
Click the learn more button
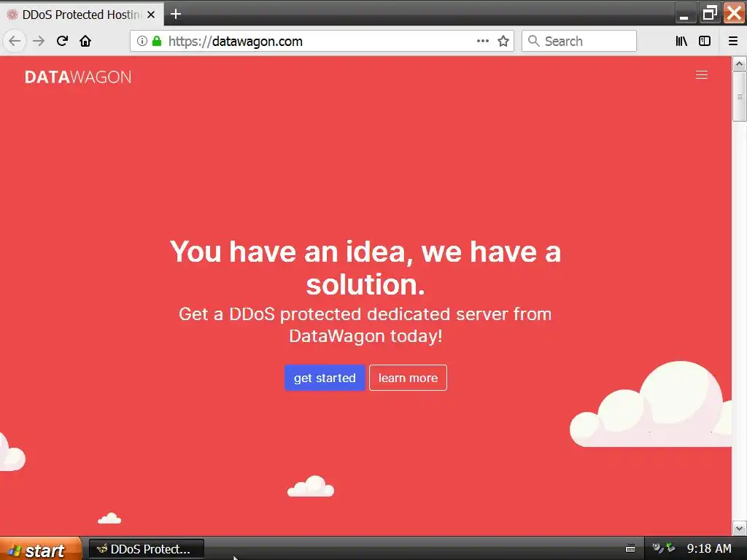pos(408,378)
